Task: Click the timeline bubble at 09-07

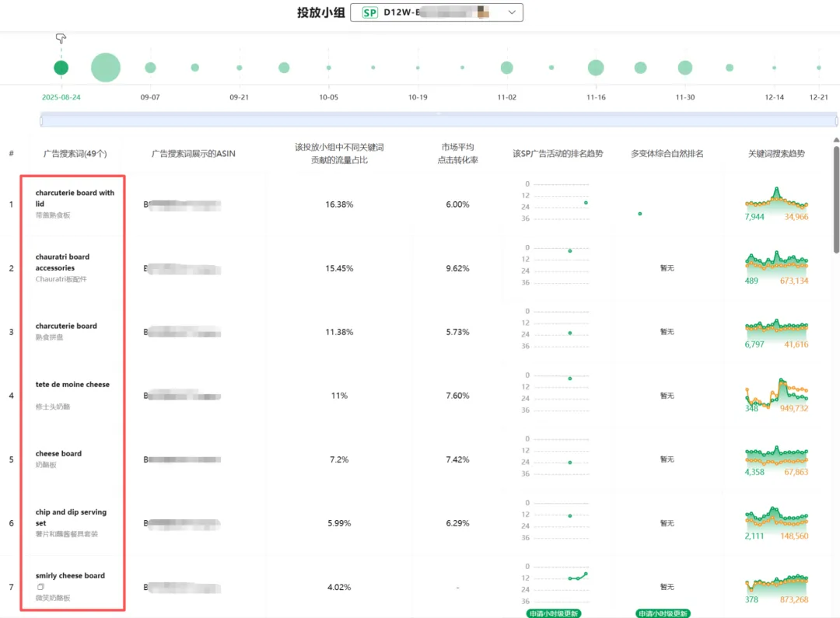Action: [x=150, y=68]
